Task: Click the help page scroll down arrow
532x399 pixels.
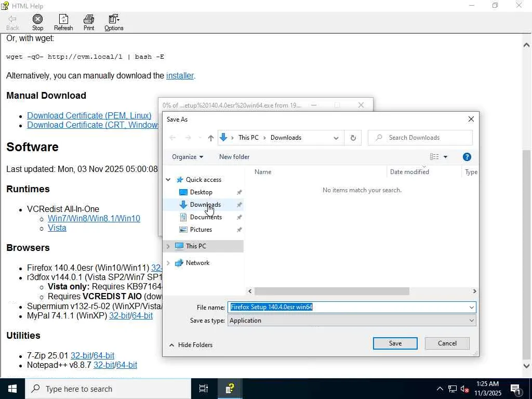Action: tap(526, 366)
